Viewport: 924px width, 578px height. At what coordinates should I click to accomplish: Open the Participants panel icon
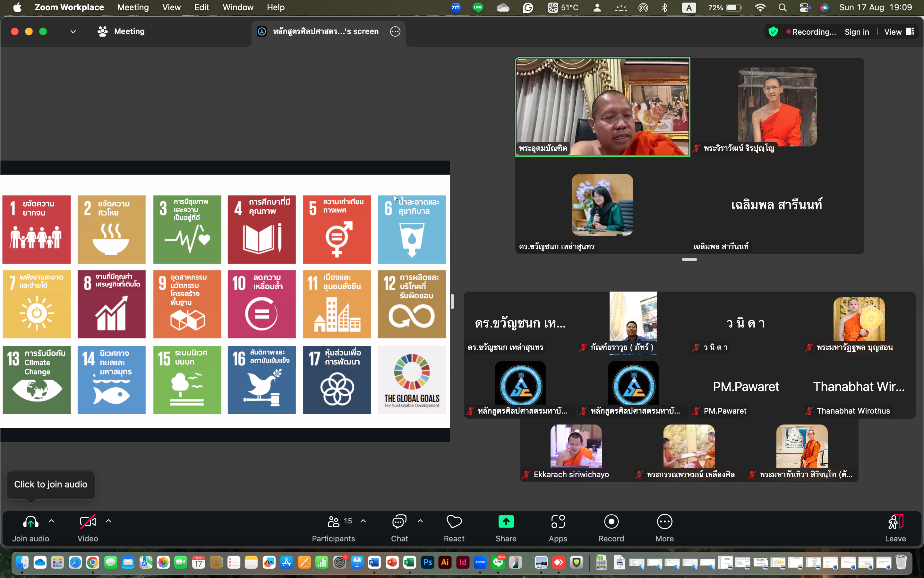tap(333, 522)
